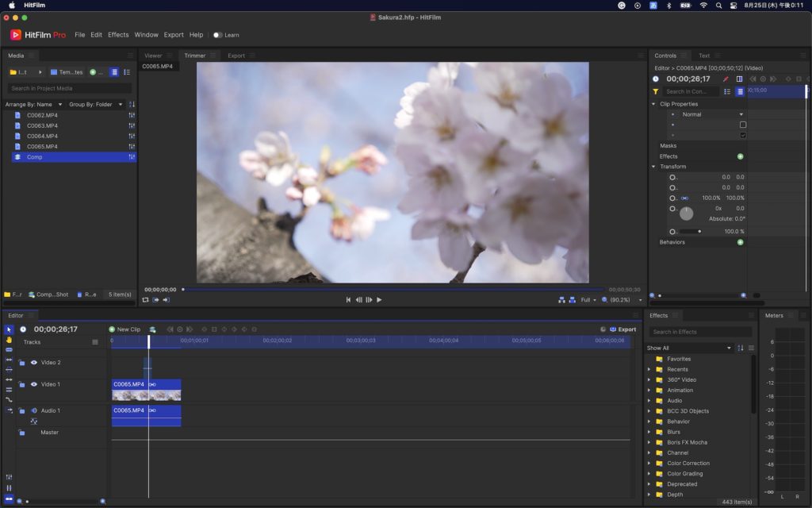This screenshot has width=812, height=508.
Task: Click the loop playback icon below viewer
Action: click(146, 300)
